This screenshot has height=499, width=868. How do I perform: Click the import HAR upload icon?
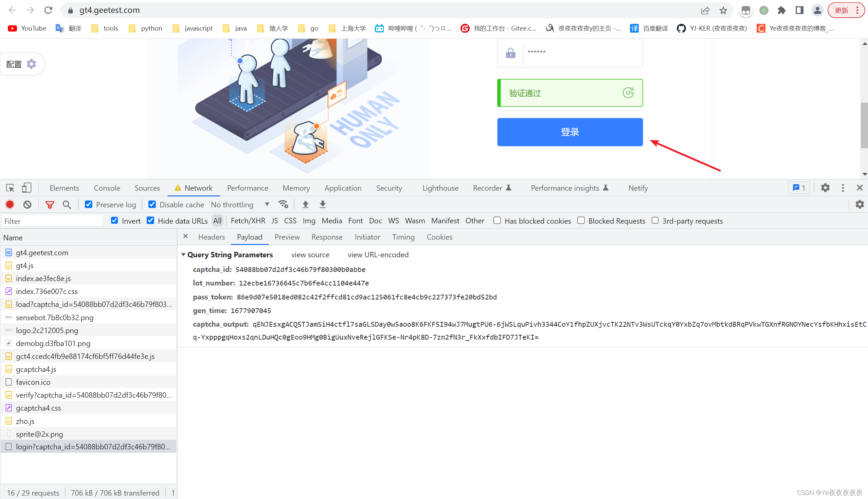click(305, 205)
